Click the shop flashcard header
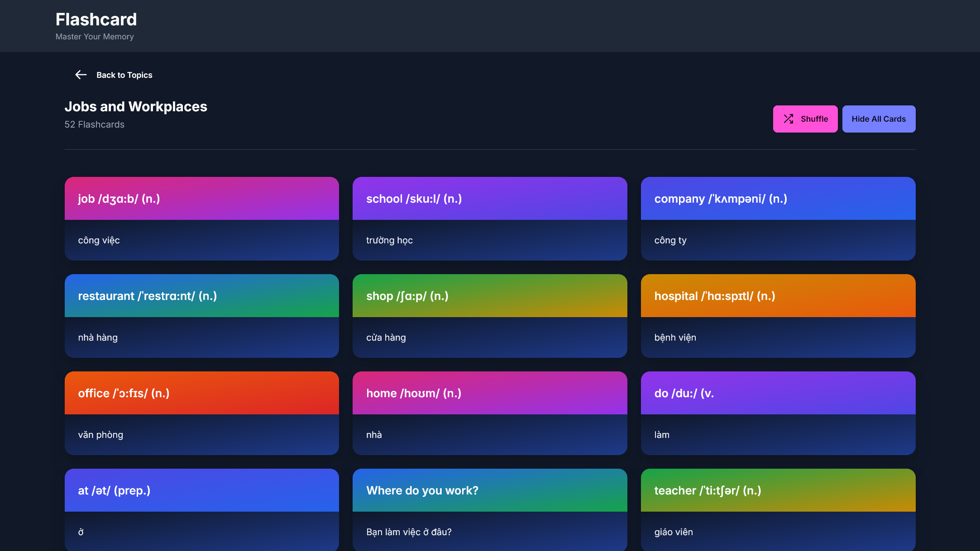980x551 pixels. click(489, 296)
